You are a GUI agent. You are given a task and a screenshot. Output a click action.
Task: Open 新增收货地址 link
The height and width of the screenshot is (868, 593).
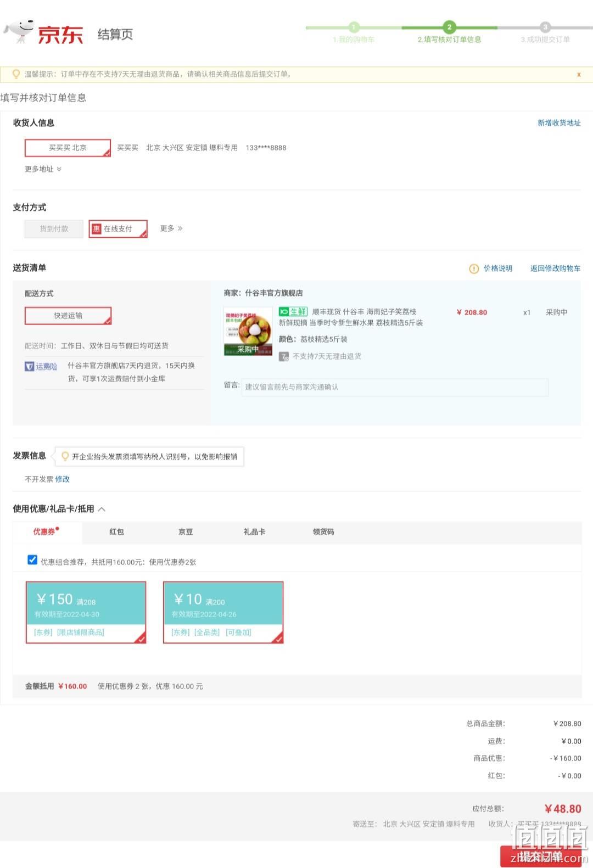click(x=559, y=123)
